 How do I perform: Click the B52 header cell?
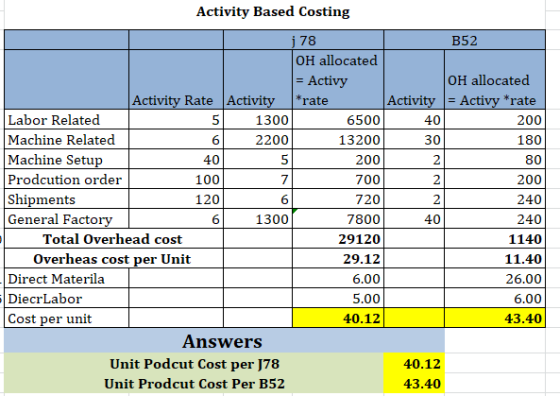coord(464,40)
